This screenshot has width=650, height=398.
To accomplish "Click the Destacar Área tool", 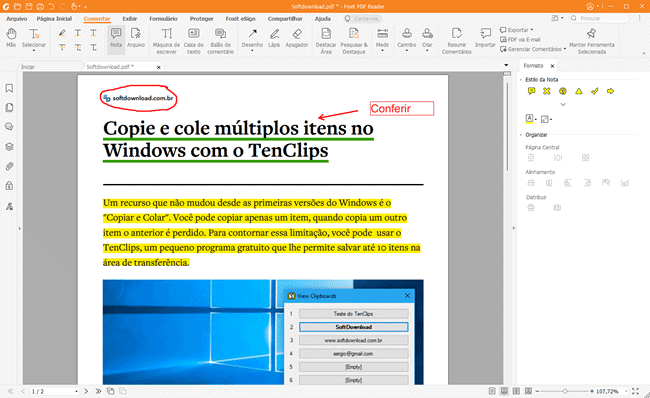I will coord(326,41).
